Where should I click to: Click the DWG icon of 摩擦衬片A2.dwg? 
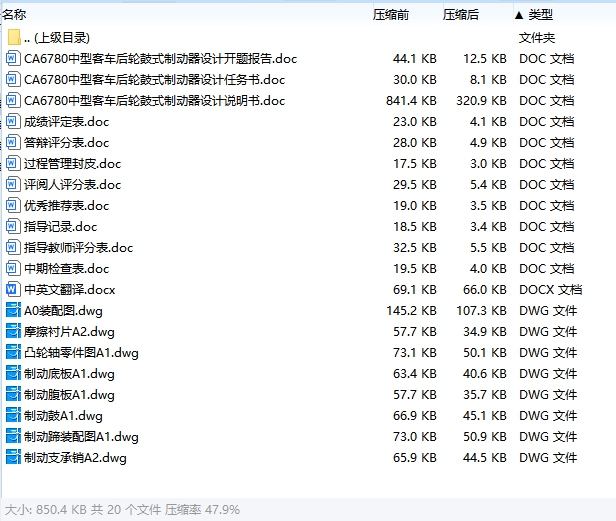pyautogui.click(x=13, y=332)
